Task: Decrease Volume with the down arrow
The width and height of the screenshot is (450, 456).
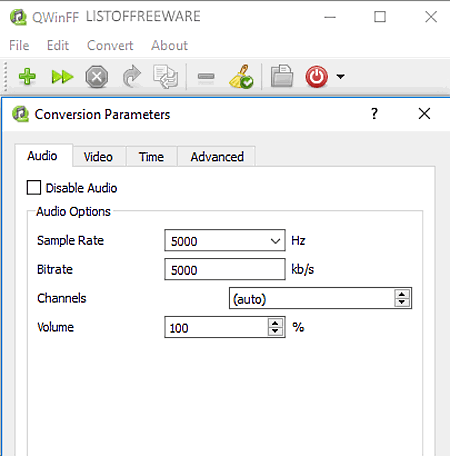Action: click(x=275, y=331)
